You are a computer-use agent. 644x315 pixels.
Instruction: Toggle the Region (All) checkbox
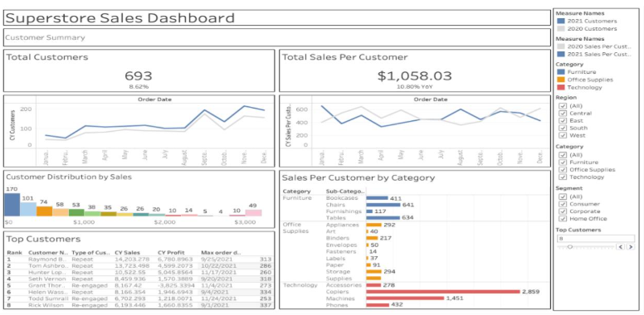[x=563, y=106]
